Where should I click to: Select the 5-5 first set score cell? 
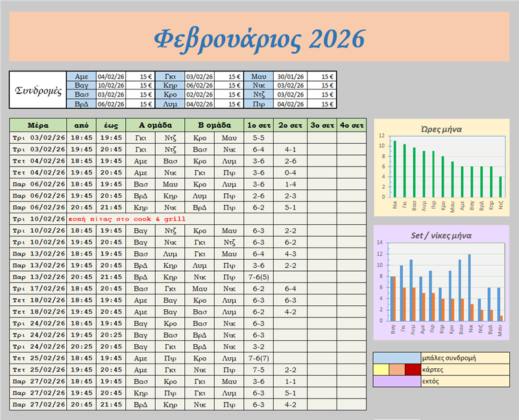[258, 137]
